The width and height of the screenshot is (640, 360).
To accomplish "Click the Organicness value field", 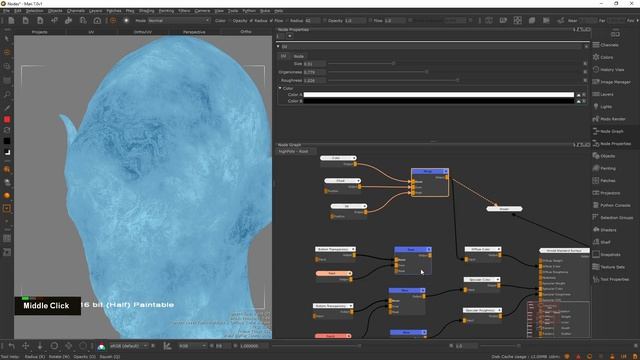I will 314,72.
